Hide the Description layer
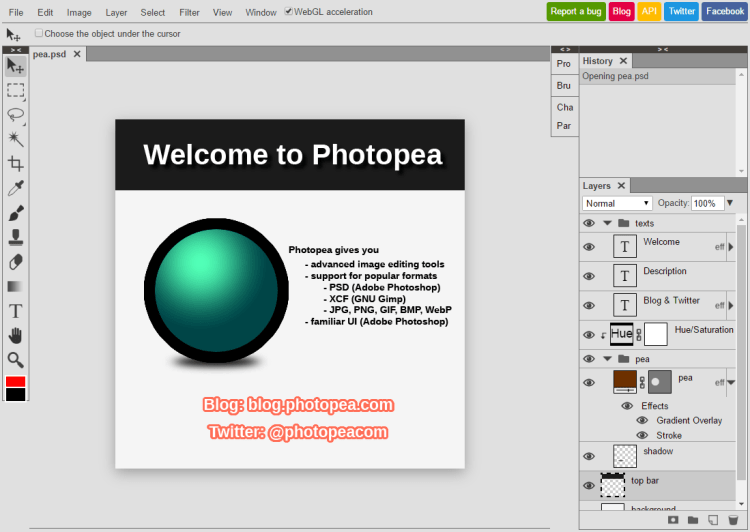This screenshot has height=532, width=750. [589, 276]
